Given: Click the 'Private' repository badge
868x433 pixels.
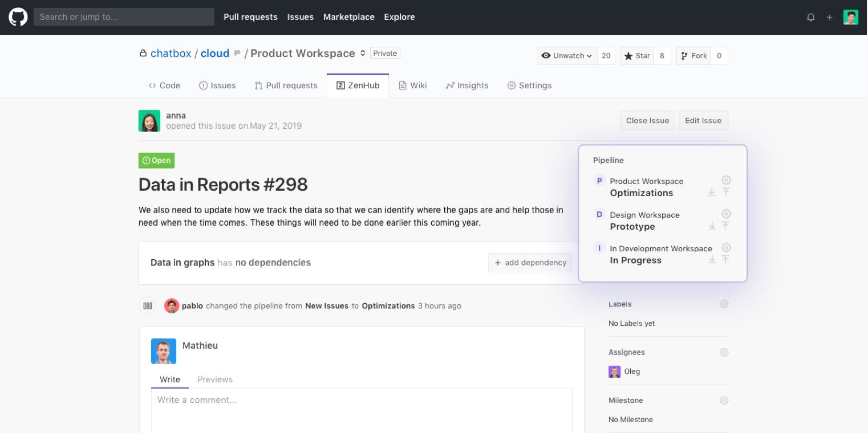Looking at the screenshot, I should coord(385,53).
